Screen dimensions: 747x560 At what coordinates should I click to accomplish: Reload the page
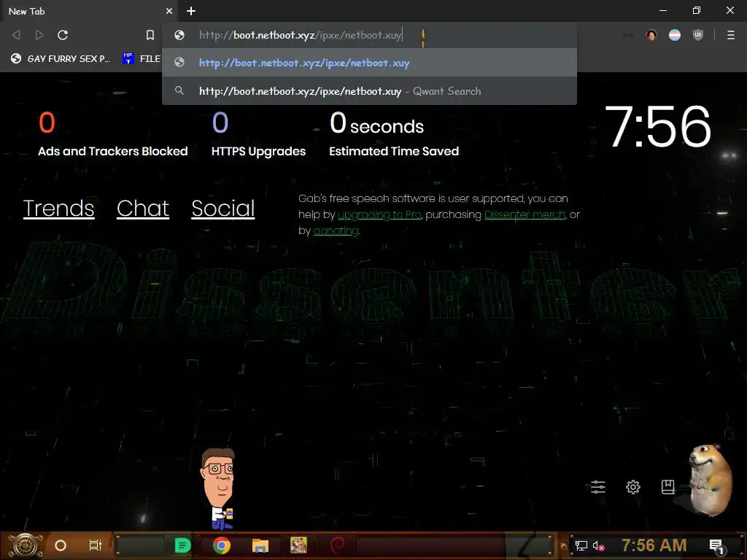(63, 35)
